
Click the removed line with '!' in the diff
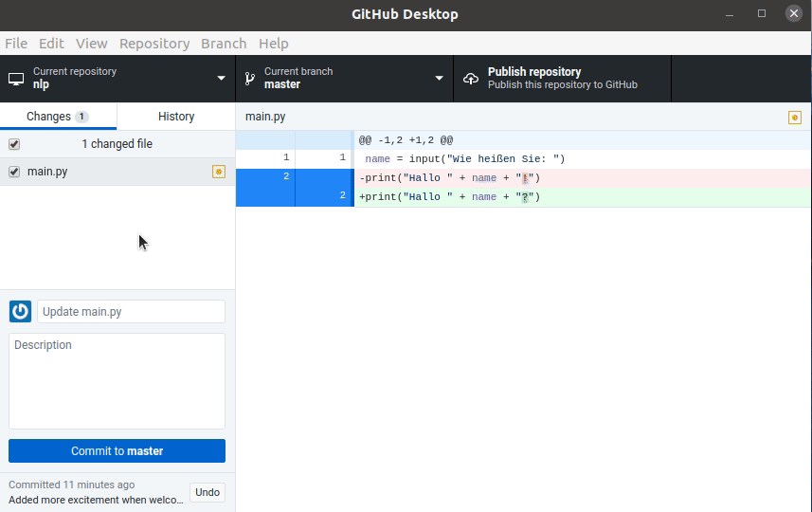pos(449,178)
